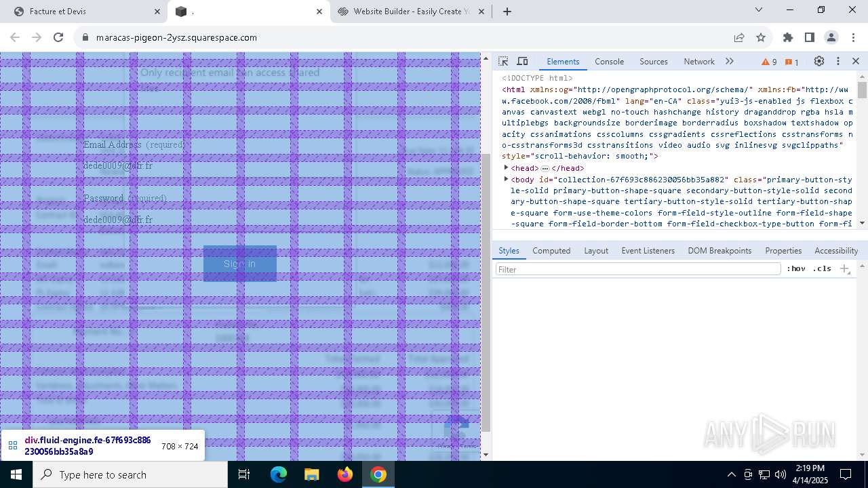
Task: Click the issues count badge showing 1
Action: tap(792, 62)
